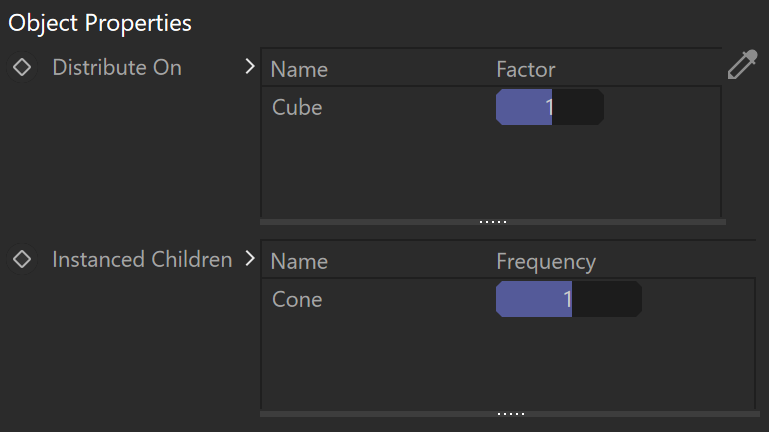Expand the Distribute On chevron arrow
The width and height of the screenshot is (769, 432).
[x=250, y=67]
